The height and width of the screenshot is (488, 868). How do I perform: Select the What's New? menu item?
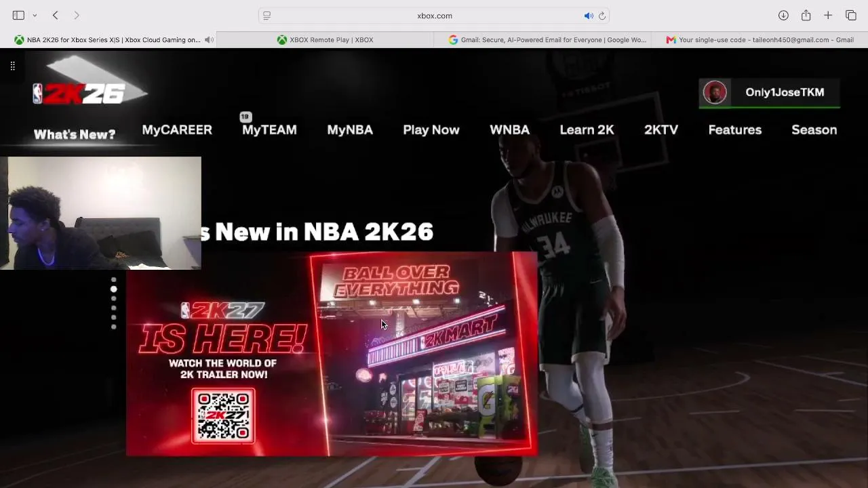(x=75, y=134)
